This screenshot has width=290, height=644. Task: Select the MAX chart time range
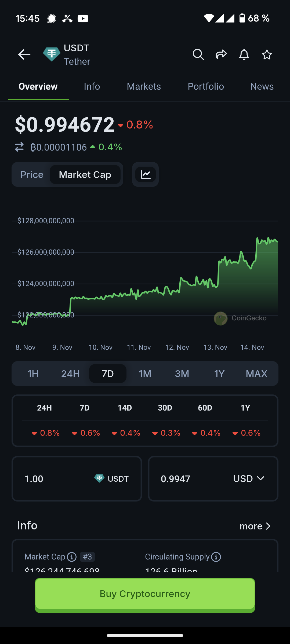256,374
